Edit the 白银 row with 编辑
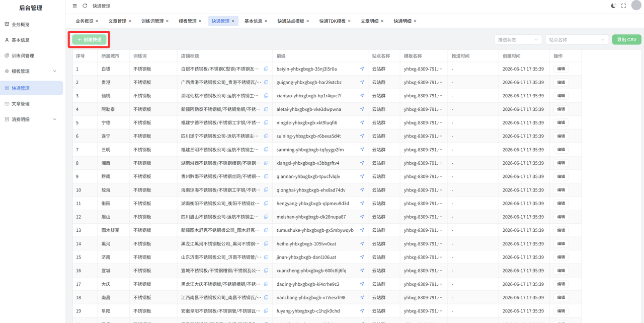The image size is (644, 323). pos(561,69)
